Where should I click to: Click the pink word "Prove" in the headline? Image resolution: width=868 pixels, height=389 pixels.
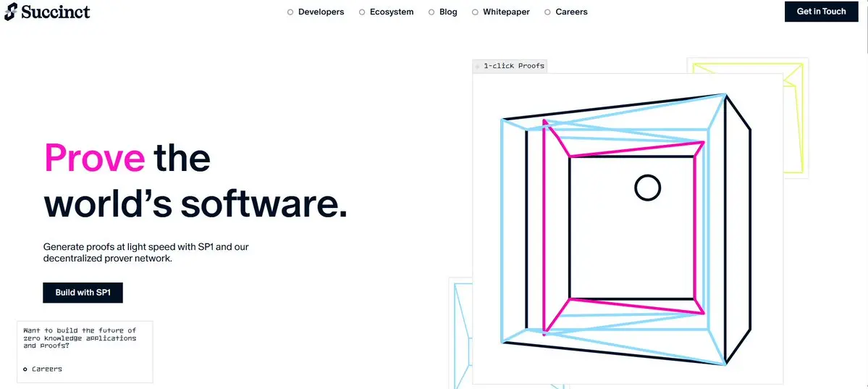96,158
